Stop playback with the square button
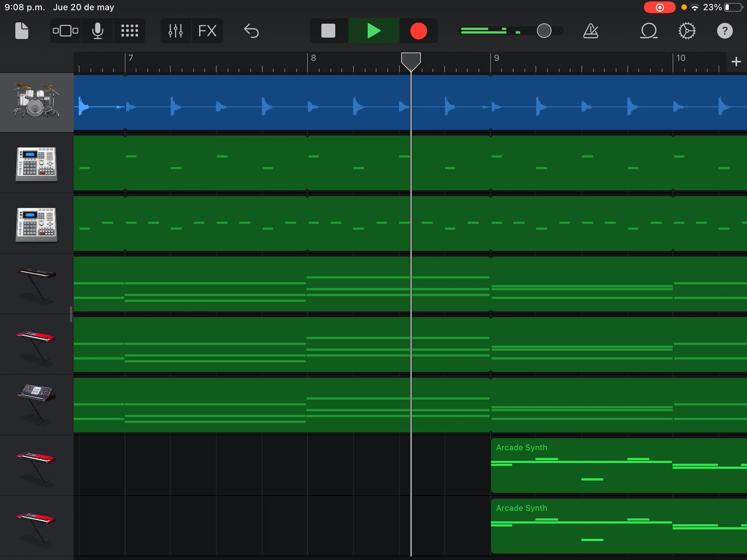Viewport: 747px width, 560px height. coord(328,31)
